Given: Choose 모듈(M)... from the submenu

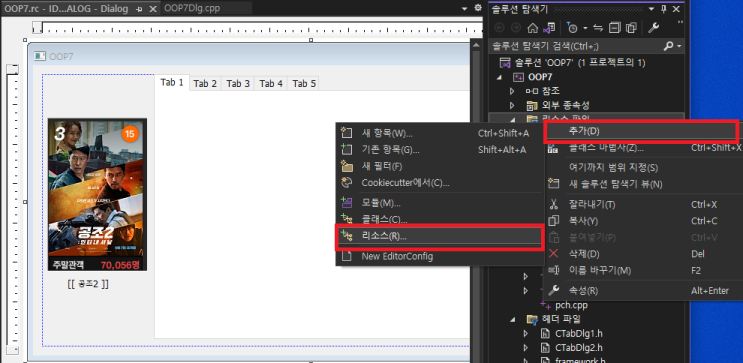Looking at the screenshot, I should click(439, 203).
